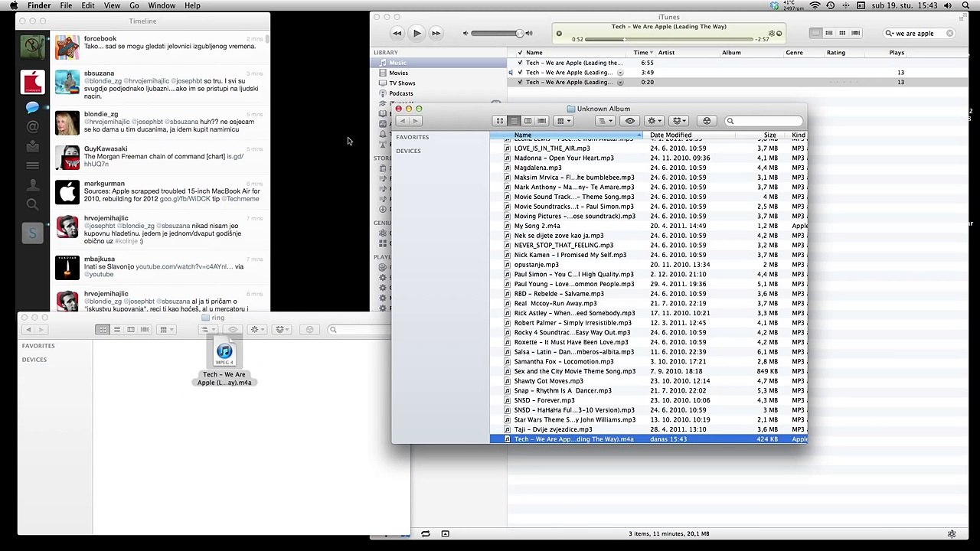Open Spotlight search in the menu bar
The image size is (980, 551).
[x=967, y=5]
